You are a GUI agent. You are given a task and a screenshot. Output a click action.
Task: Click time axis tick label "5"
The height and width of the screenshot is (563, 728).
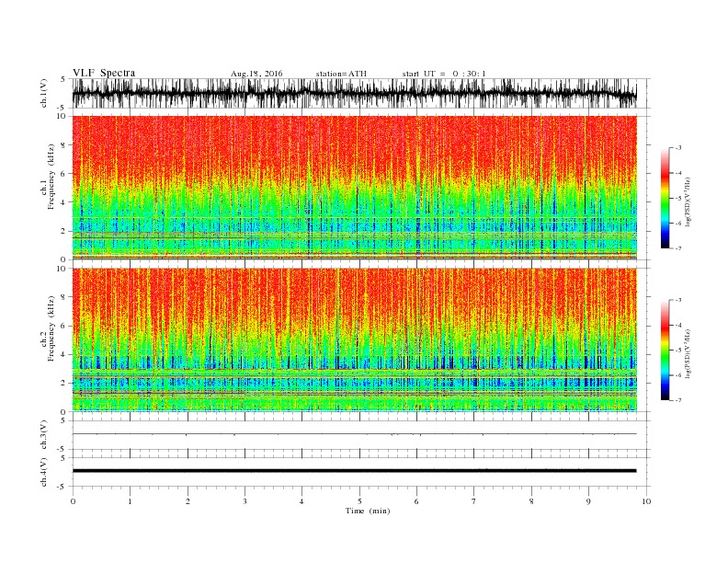click(359, 501)
